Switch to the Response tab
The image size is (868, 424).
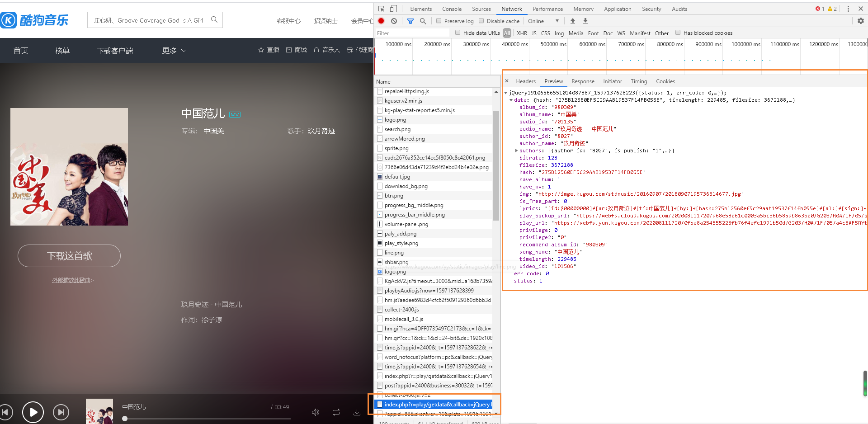pyautogui.click(x=583, y=81)
